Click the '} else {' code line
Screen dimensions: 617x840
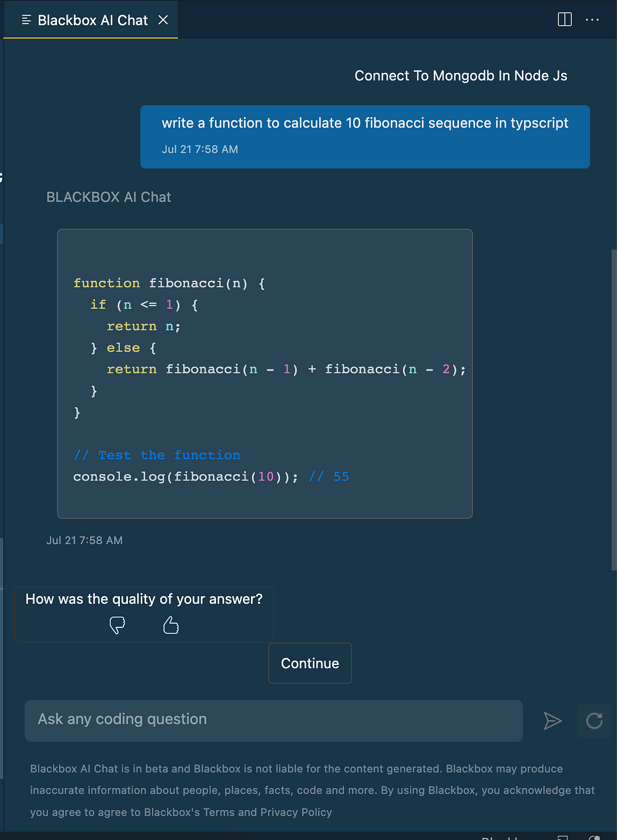click(123, 348)
